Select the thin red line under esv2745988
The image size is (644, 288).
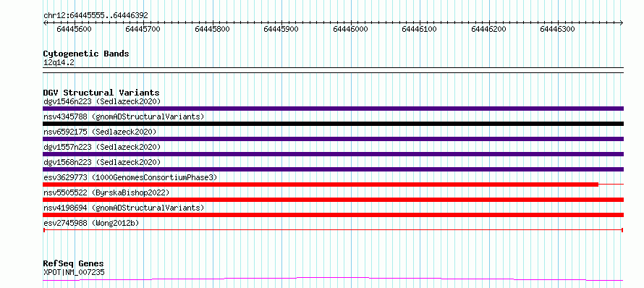tap(334, 230)
